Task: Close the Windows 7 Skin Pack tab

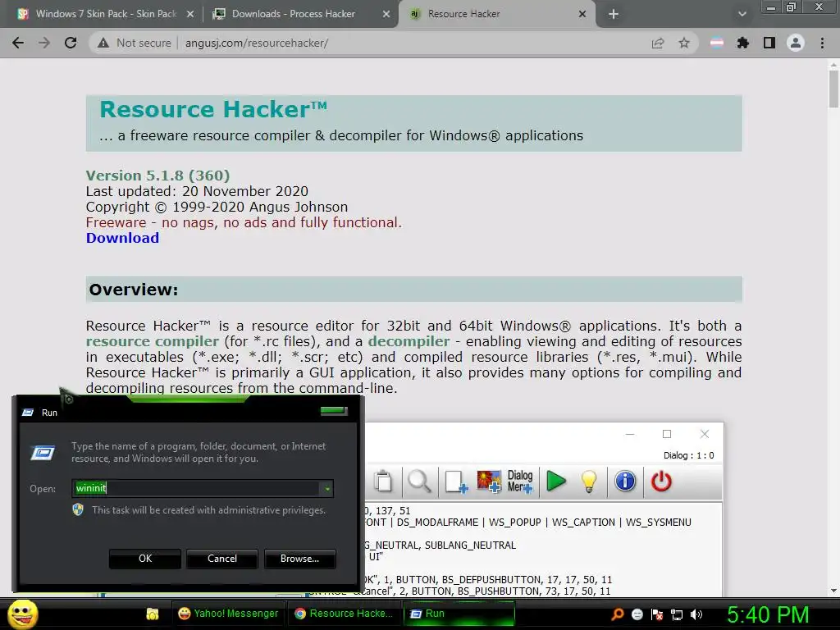Action: click(x=190, y=14)
